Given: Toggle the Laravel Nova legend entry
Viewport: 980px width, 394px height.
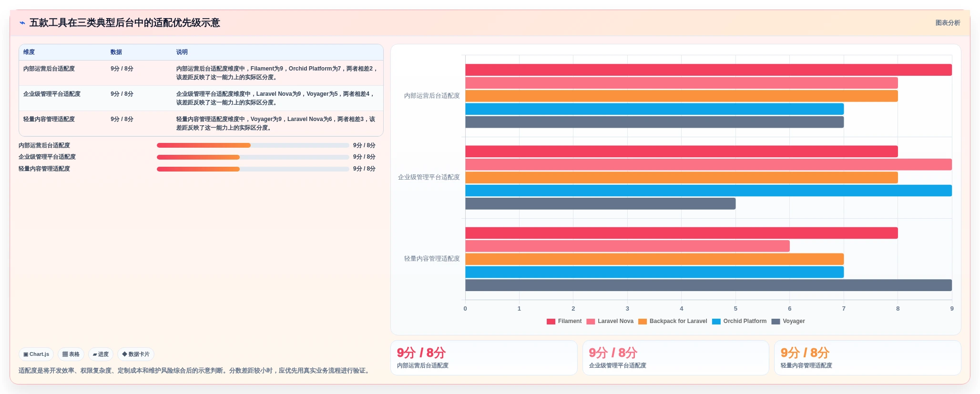Looking at the screenshot, I should pyautogui.click(x=610, y=321).
